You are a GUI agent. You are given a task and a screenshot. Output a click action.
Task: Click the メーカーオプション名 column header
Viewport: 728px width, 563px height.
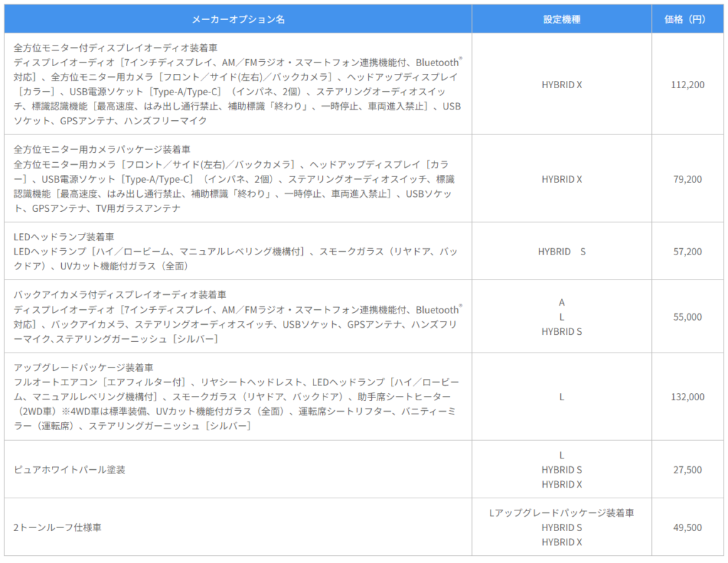(237, 19)
